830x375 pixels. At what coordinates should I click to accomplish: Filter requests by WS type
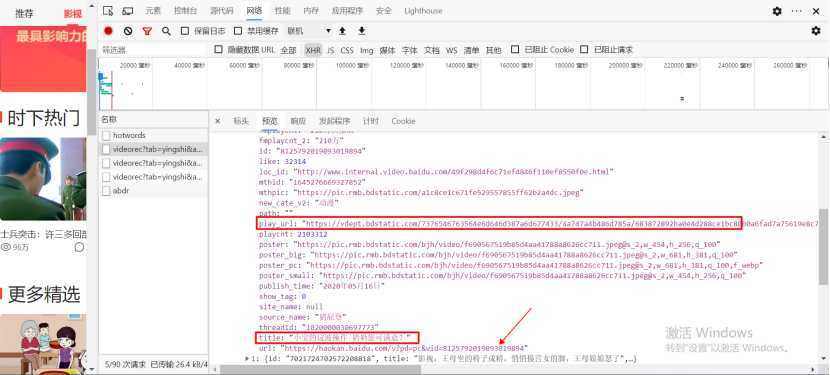[452, 50]
